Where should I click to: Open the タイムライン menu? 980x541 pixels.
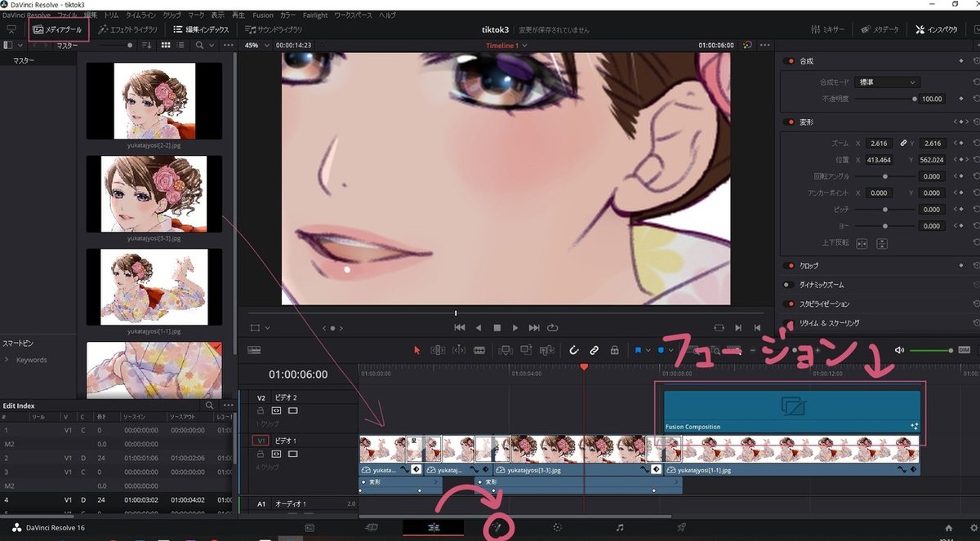(141, 16)
